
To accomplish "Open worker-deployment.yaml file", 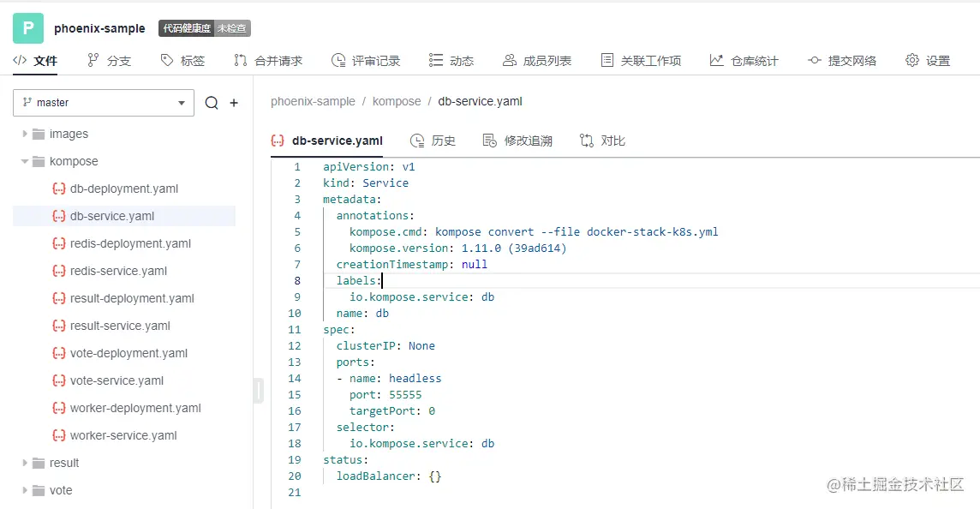I will click(124, 408).
